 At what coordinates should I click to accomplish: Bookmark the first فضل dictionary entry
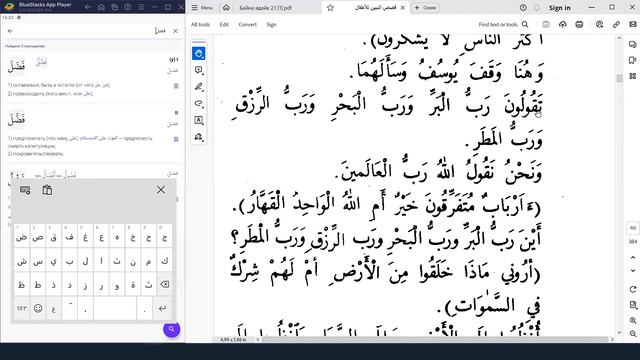click(176, 86)
